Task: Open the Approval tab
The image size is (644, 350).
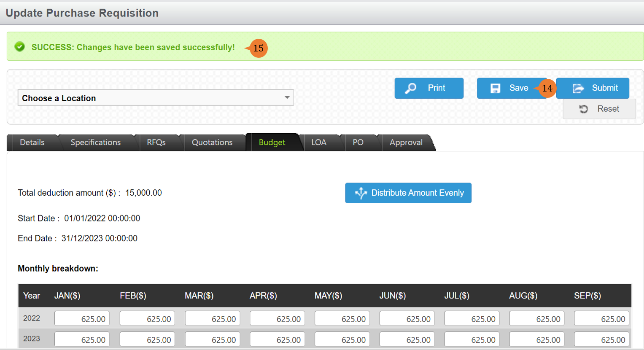Action: [406, 143]
